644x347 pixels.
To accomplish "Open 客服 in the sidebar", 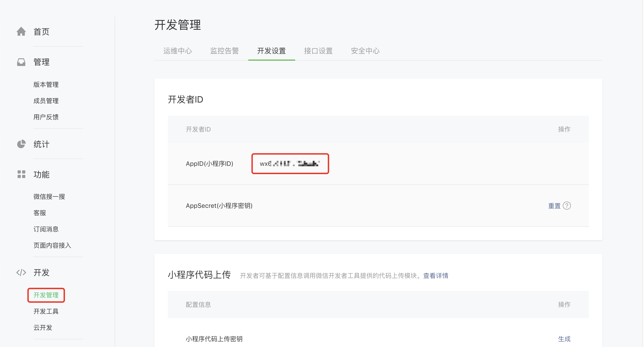I will tap(40, 213).
